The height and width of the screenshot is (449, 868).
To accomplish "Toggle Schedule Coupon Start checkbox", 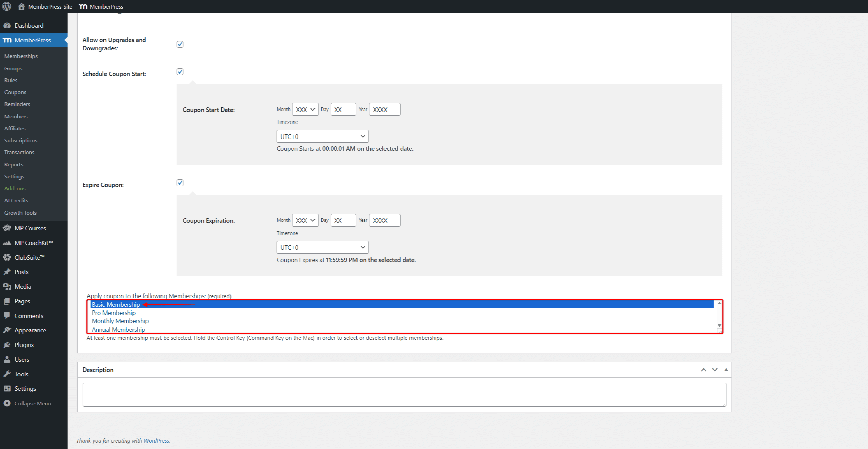I will click(x=180, y=72).
